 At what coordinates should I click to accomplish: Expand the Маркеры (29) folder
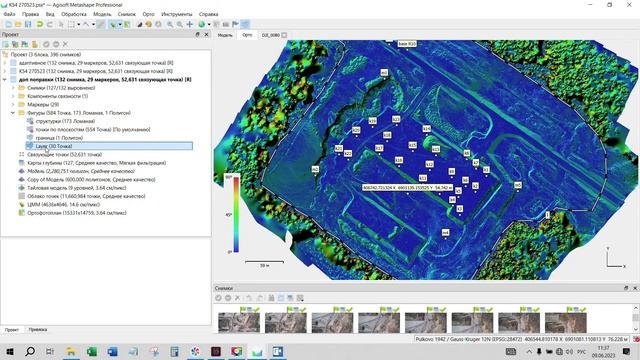[13, 104]
